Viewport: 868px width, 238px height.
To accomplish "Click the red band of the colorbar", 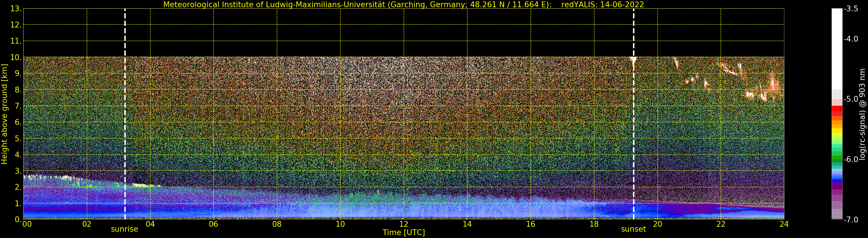I will click(x=837, y=111).
